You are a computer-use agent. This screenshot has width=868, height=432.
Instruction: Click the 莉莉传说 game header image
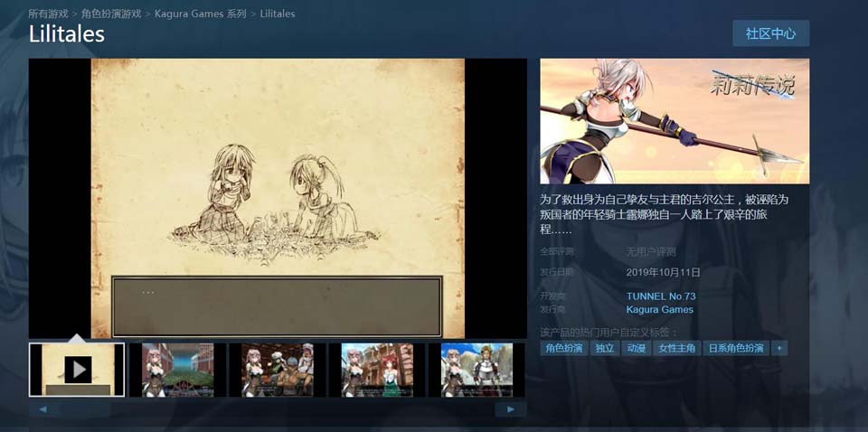click(675, 121)
